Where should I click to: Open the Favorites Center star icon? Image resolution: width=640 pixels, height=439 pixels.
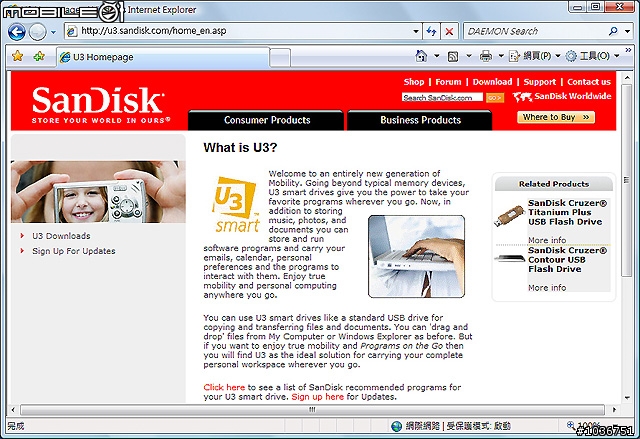[x=18, y=56]
